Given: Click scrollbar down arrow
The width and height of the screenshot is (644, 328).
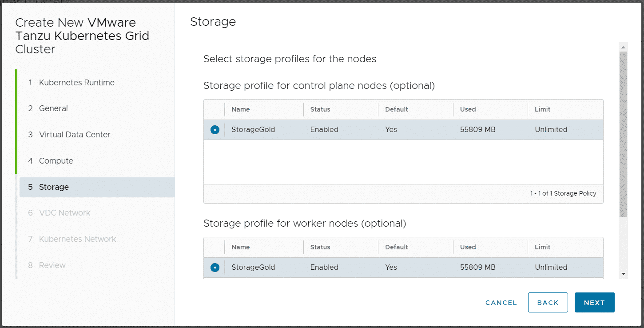Looking at the screenshot, I should tap(623, 274).
